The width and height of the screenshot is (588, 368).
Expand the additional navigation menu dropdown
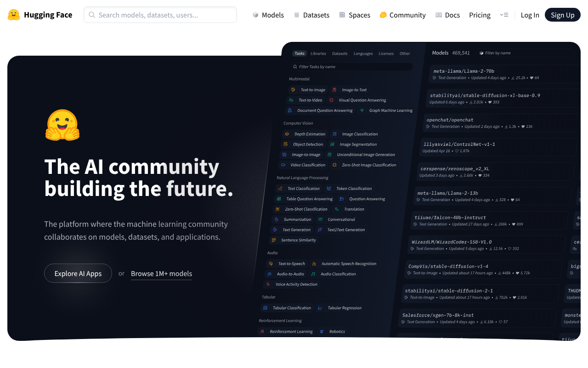(504, 15)
